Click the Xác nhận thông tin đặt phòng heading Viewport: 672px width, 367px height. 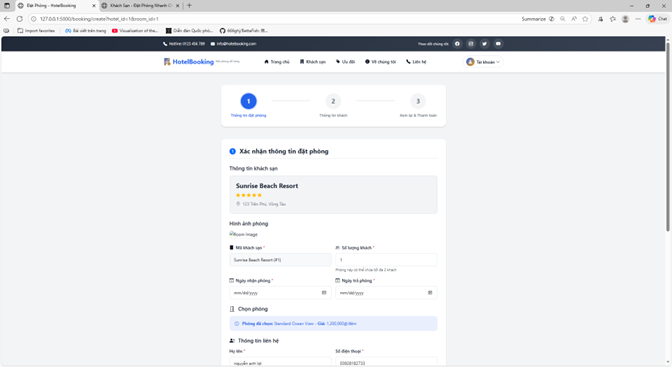(284, 151)
